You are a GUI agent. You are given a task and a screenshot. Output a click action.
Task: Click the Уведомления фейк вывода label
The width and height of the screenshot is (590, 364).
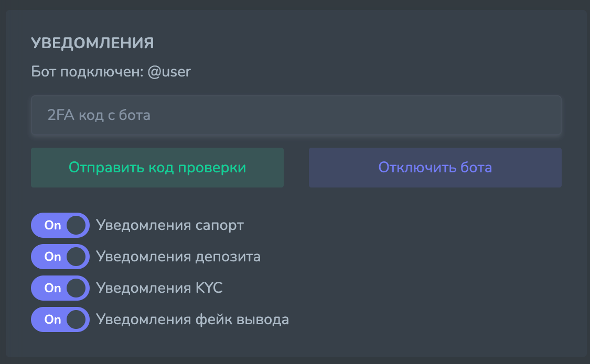(192, 319)
